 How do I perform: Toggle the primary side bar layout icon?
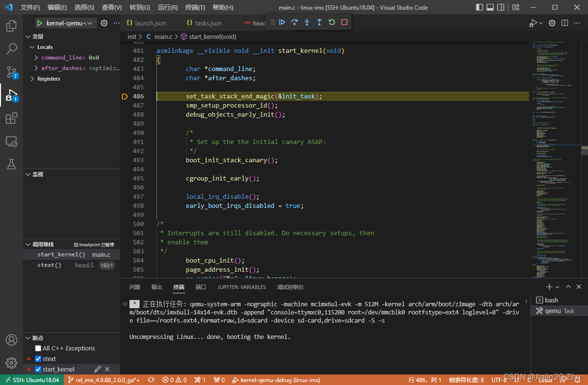tap(480, 7)
